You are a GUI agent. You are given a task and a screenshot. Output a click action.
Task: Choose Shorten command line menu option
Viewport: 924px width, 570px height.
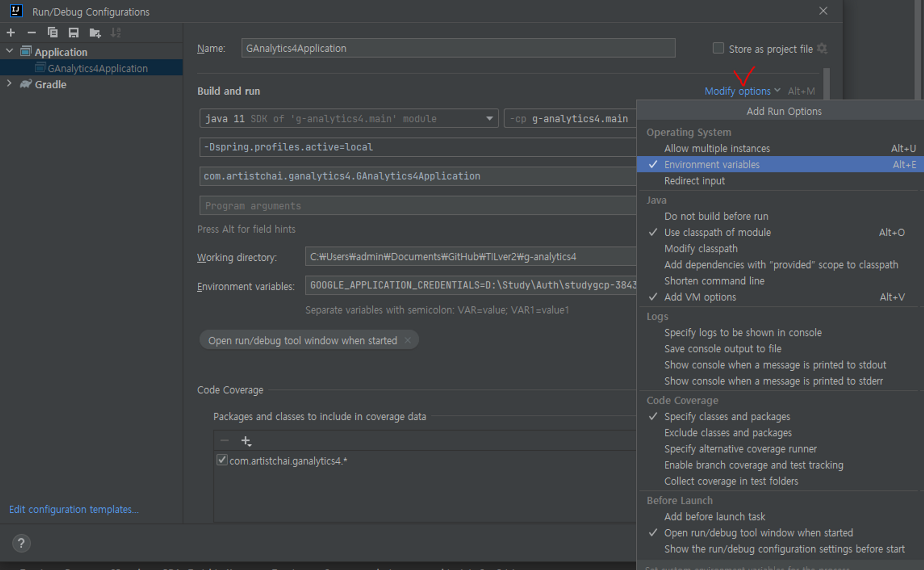[x=714, y=281]
